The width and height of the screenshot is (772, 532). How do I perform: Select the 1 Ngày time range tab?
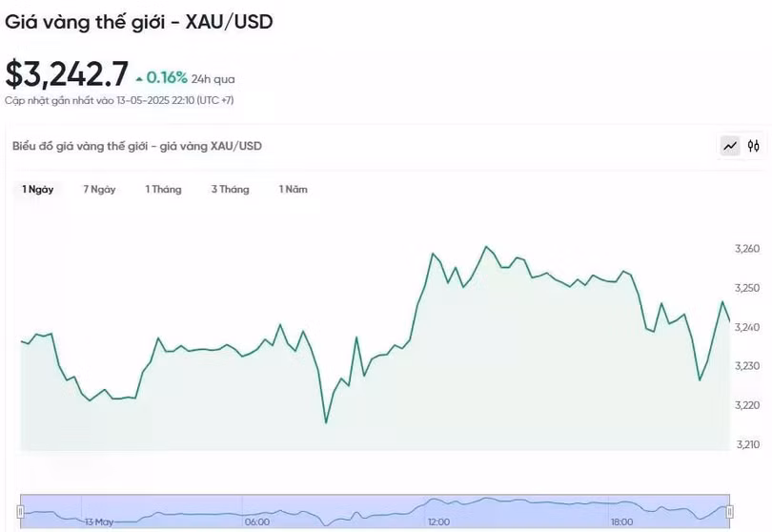(x=38, y=190)
